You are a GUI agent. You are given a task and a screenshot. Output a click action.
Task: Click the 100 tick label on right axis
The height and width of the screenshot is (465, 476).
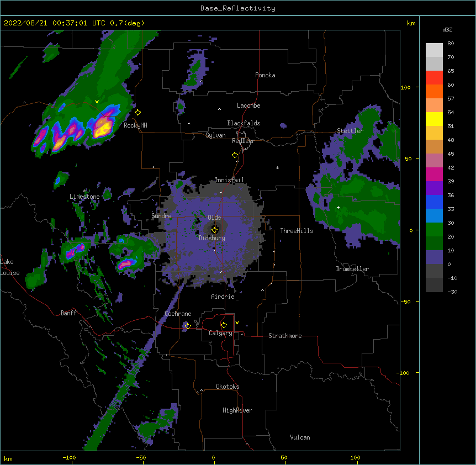(x=405, y=87)
